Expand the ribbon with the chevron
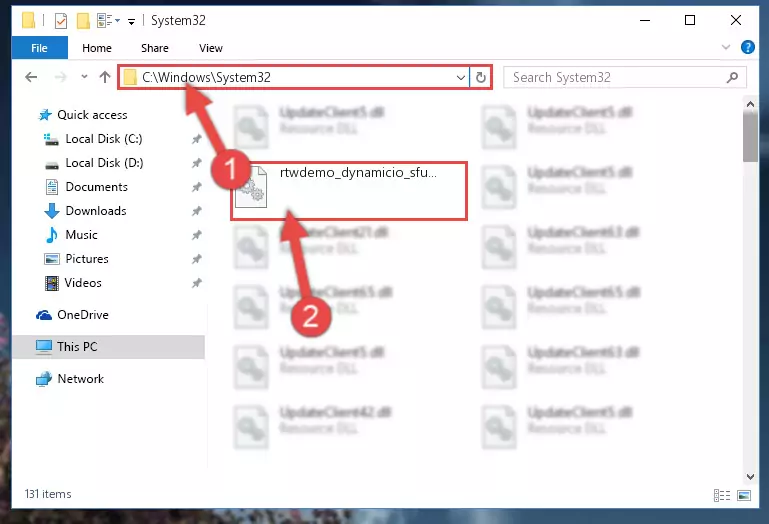The height and width of the screenshot is (524, 769). click(725, 47)
